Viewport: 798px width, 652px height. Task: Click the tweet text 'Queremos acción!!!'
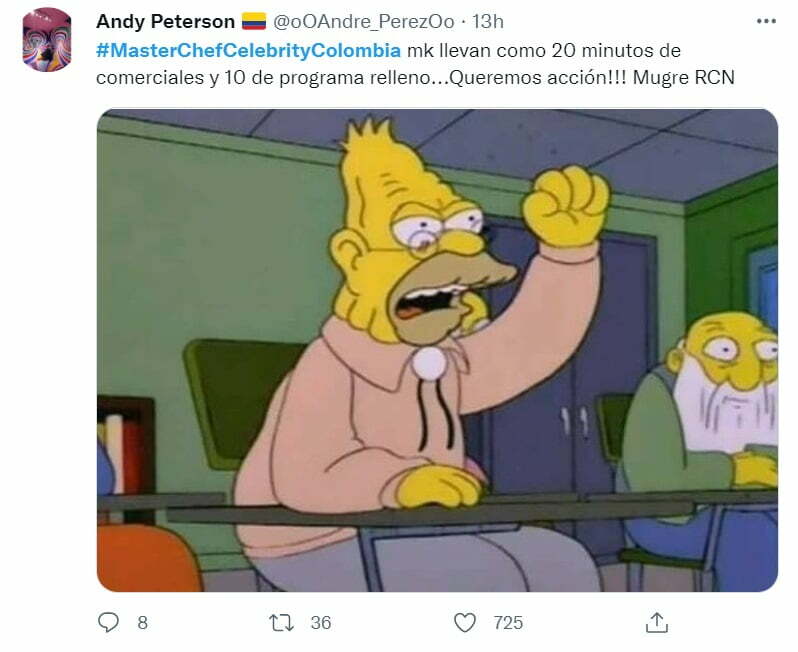pyautogui.click(x=538, y=77)
